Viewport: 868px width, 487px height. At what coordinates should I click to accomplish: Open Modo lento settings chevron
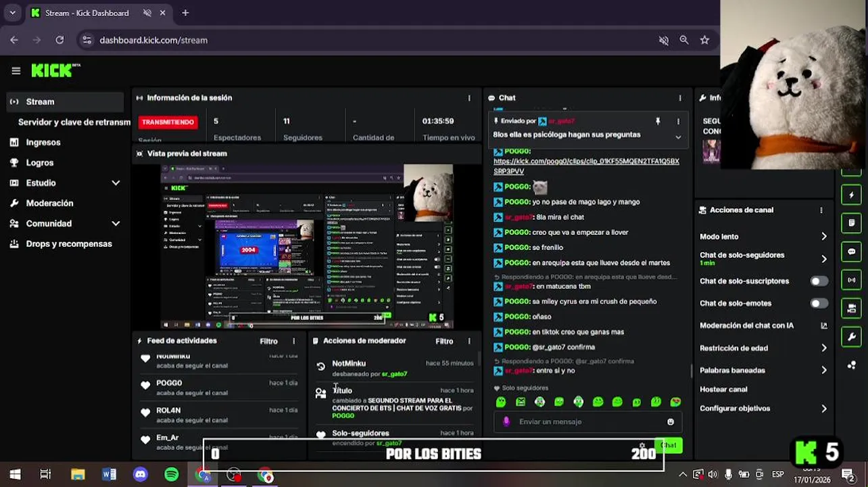coord(824,237)
